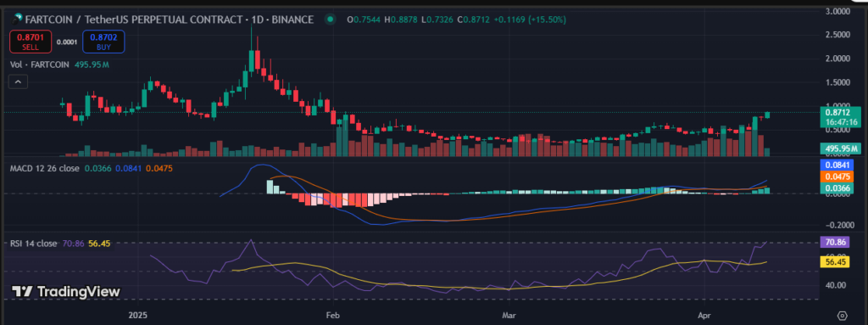Click the 495.95M value in the volume legend
Screen dimensions: 868x325
[92, 64]
